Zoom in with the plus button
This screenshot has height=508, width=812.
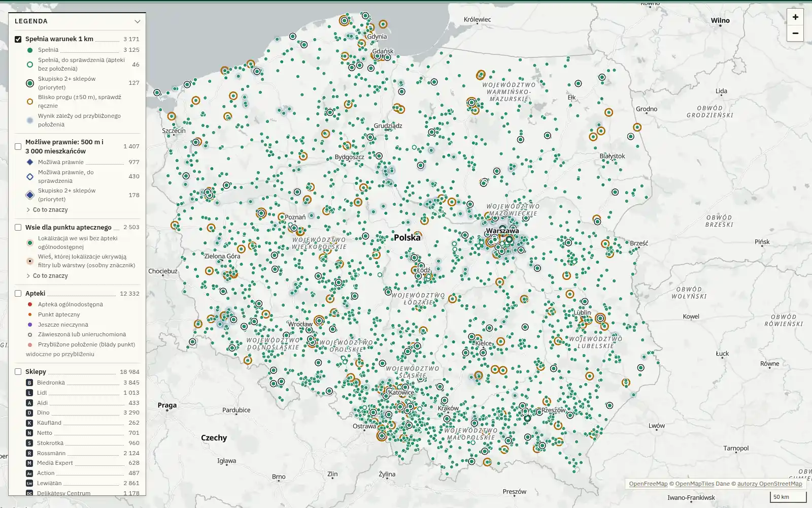pyautogui.click(x=795, y=17)
